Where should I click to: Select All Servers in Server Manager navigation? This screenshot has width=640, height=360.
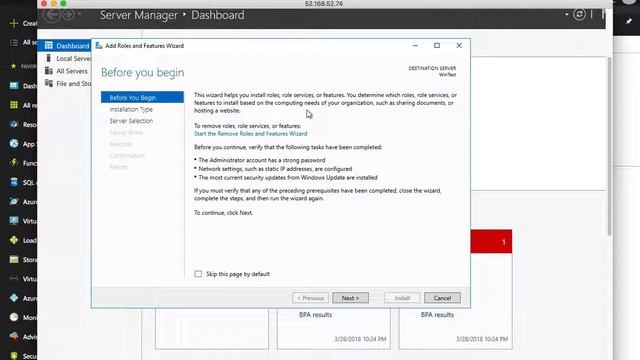point(64,71)
